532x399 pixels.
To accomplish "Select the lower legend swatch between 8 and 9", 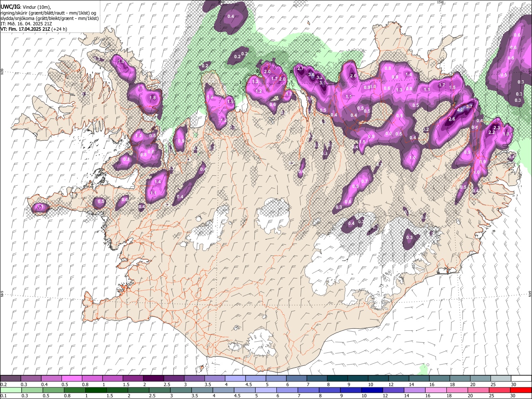I will click(330, 390).
